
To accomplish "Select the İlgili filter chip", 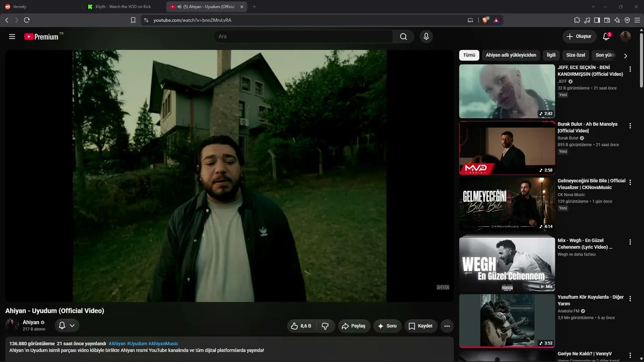I will (x=551, y=55).
